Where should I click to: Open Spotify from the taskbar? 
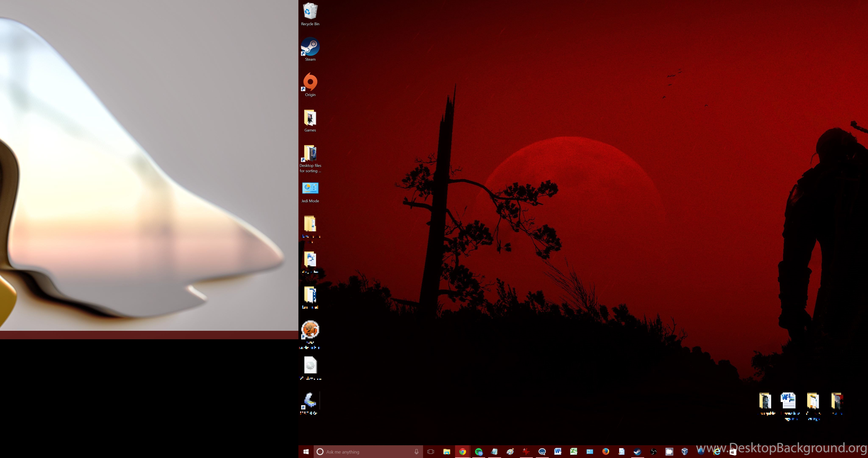coord(479,452)
